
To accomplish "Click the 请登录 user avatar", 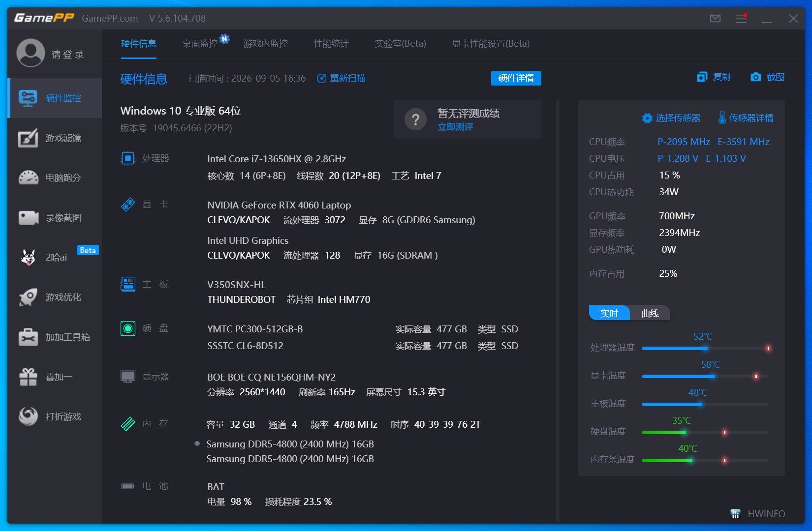I will point(31,53).
